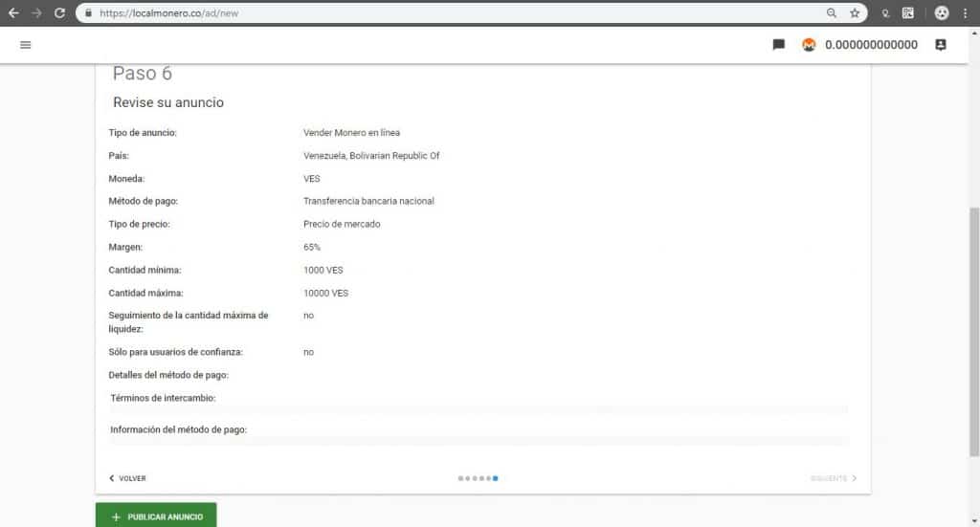Click the 'Sólo para usuarios de confianza:' label

click(176, 352)
